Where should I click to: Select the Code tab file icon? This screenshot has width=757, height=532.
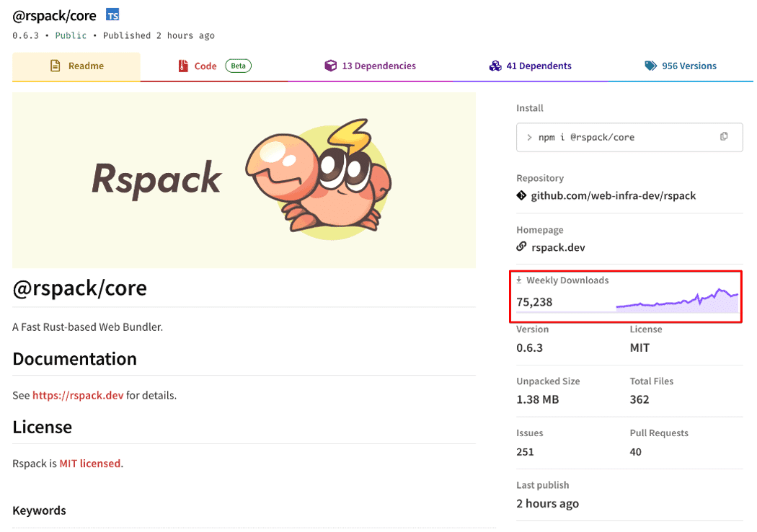pyautogui.click(x=184, y=65)
